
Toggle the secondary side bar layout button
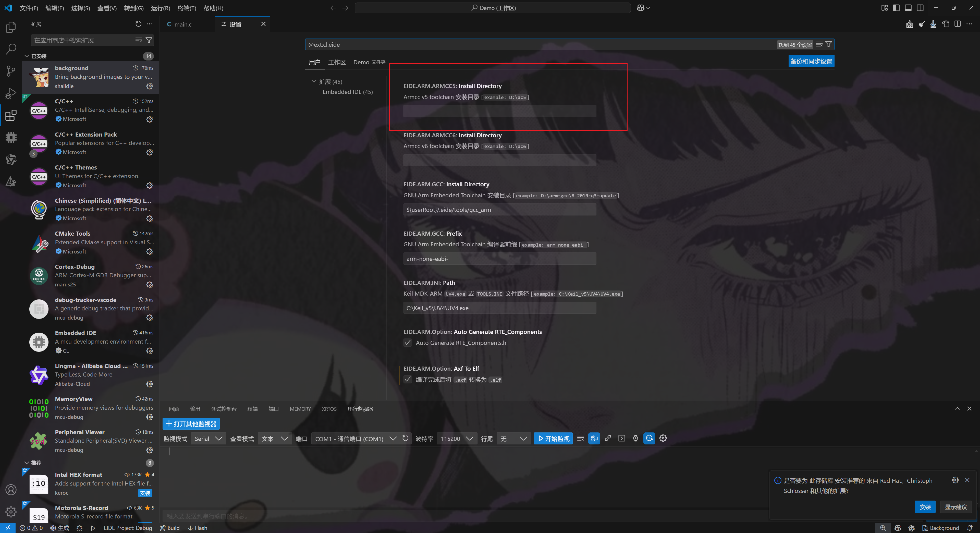coord(920,8)
